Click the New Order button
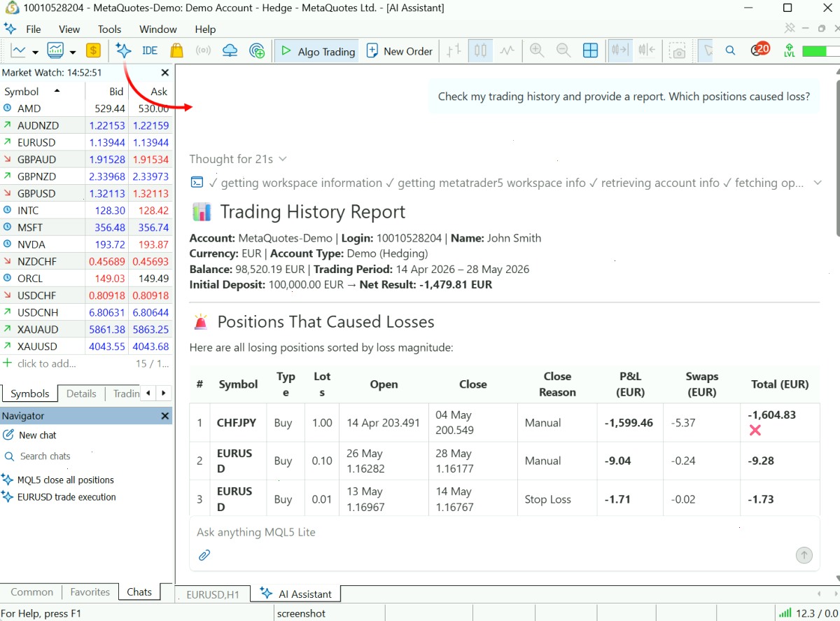 pos(400,51)
